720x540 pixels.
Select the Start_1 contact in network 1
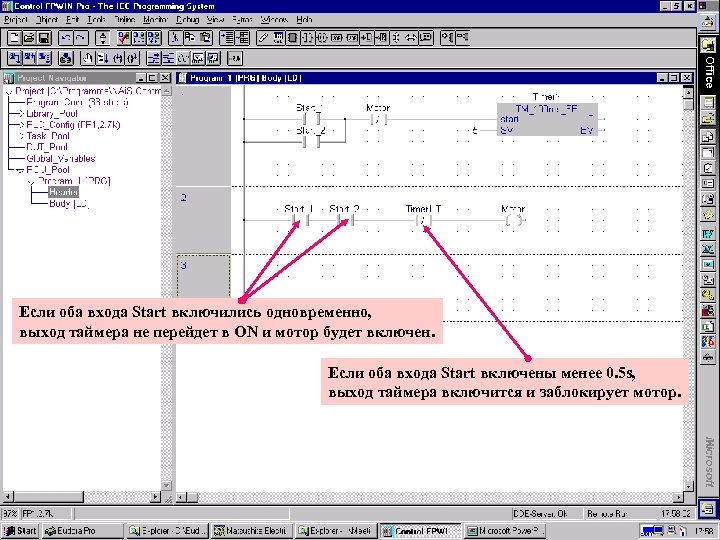[x=311, y=119]
